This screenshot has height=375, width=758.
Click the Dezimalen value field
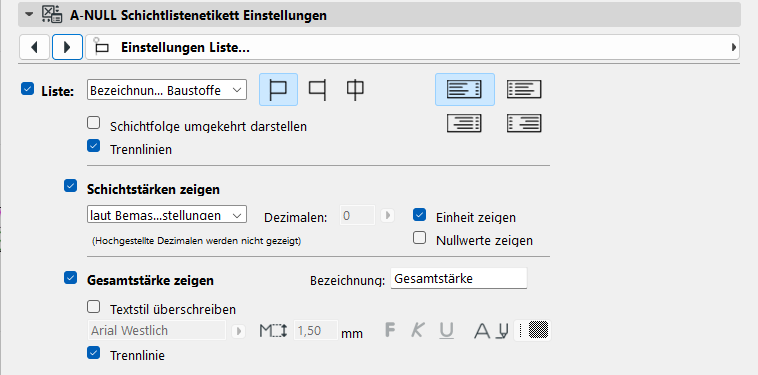(x=357, y=215)
